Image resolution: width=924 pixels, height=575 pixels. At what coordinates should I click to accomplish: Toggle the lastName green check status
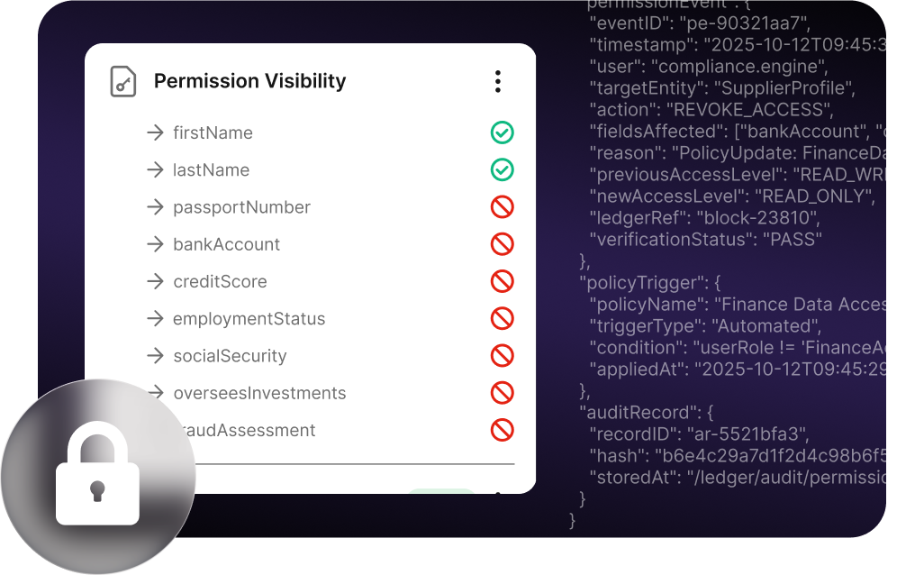[x=502, y=169]
